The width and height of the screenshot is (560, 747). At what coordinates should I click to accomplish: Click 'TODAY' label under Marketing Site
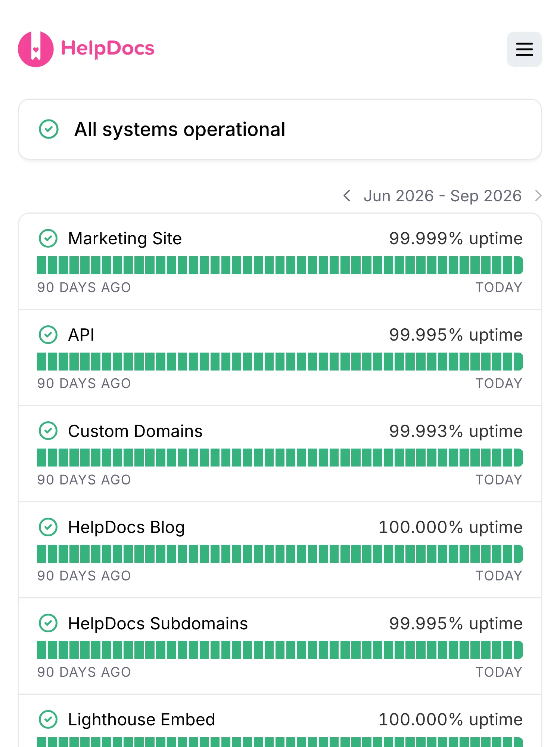(x=499, y=287)
